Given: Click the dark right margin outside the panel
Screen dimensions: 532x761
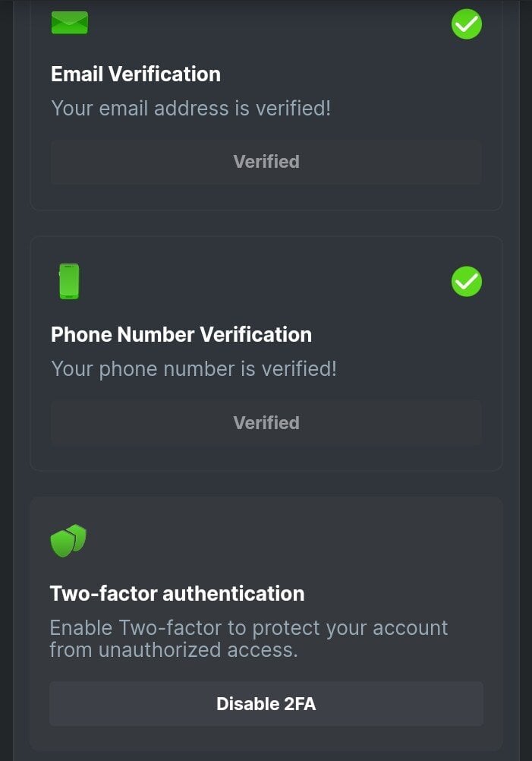Looking at the screenshot, I should [525, 380].
